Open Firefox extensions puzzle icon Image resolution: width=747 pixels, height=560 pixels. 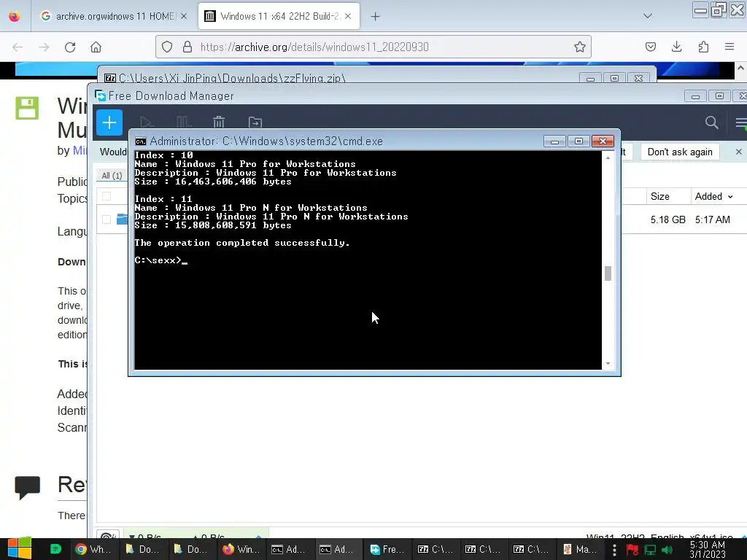tap(703, 47)
